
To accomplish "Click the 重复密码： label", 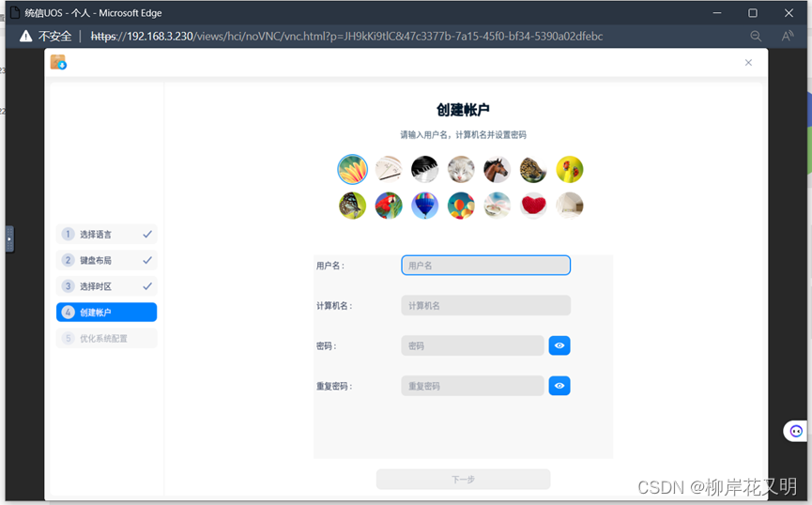I will [334, 387].
